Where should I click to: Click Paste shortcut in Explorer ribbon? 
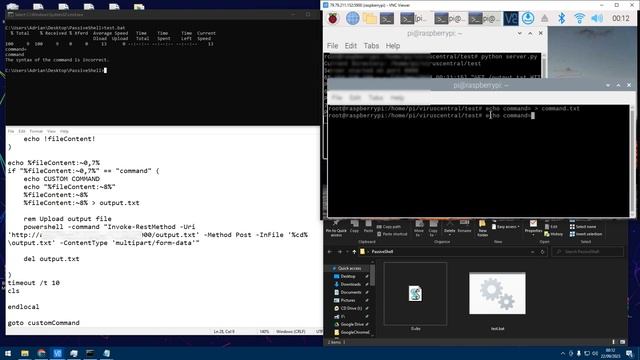point(392,234)
